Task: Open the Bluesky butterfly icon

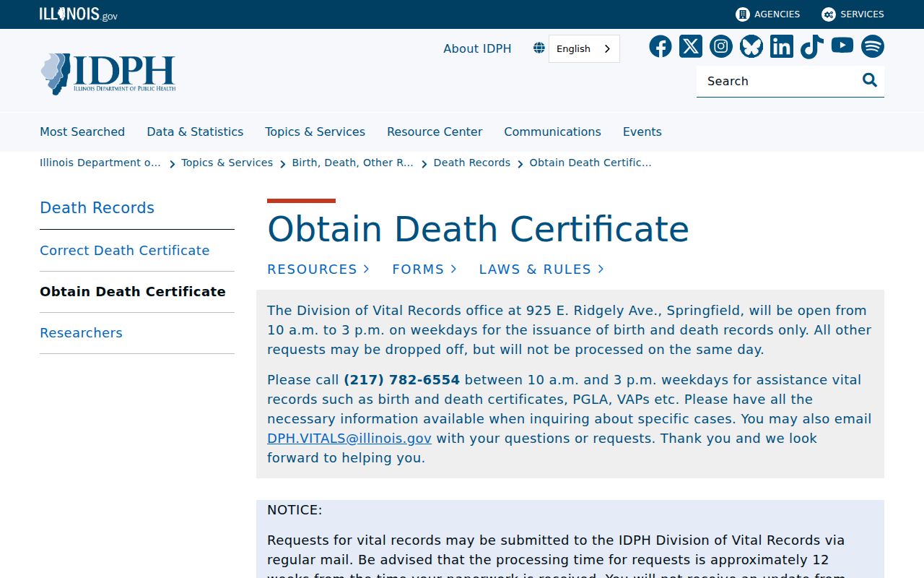Action: pyautogui.click(x=751, y=46)
